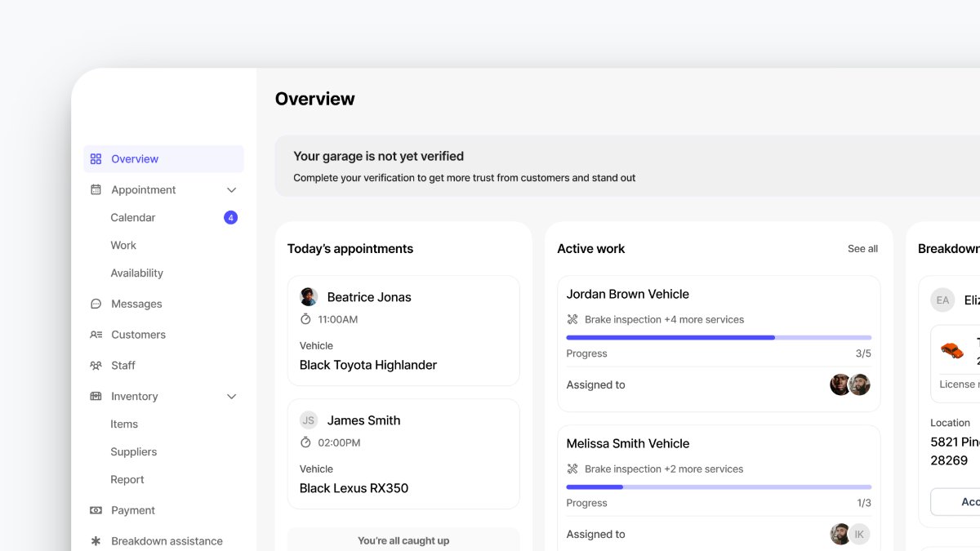Click wrench icon in Jordan Brown Vehicle card
Image resolution: width=980 pixels, height=551 pixels.
572,319
